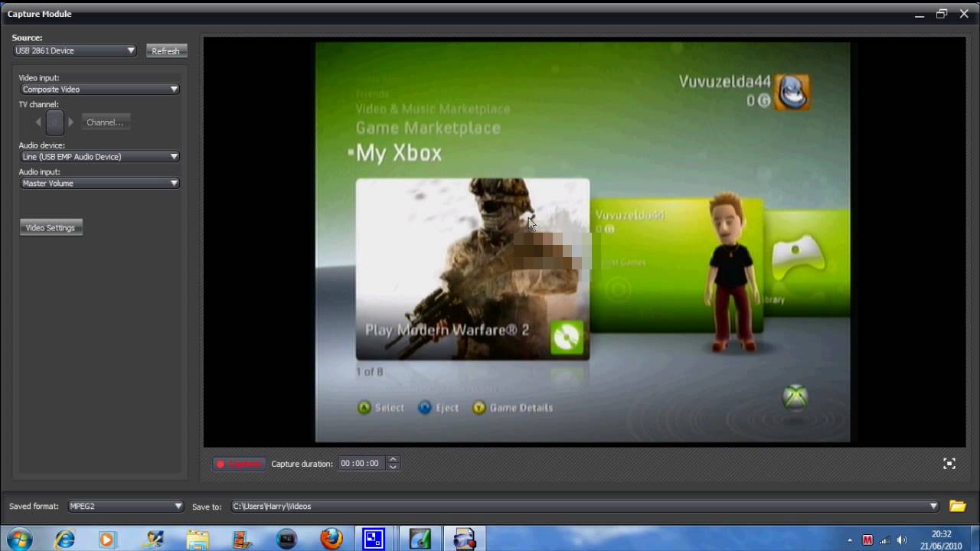Click the 'Save to:' label
This screenshot has width=980, height=551.
207,506
